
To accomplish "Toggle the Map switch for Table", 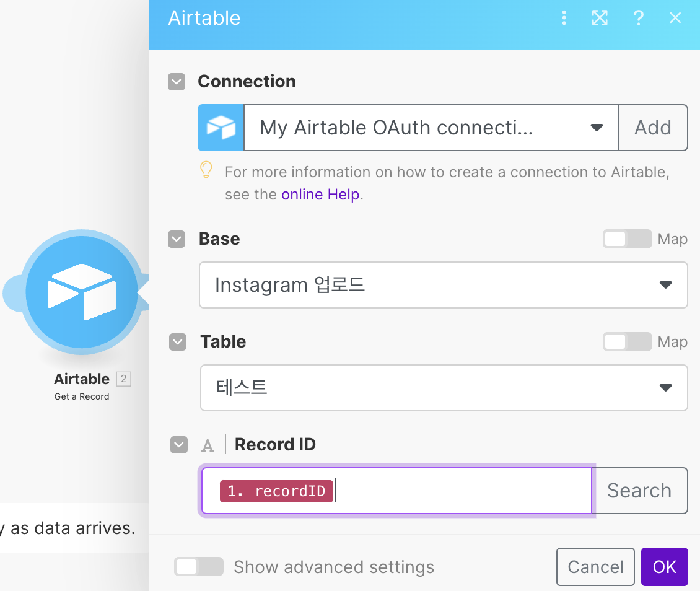I will tap(627, 342).
